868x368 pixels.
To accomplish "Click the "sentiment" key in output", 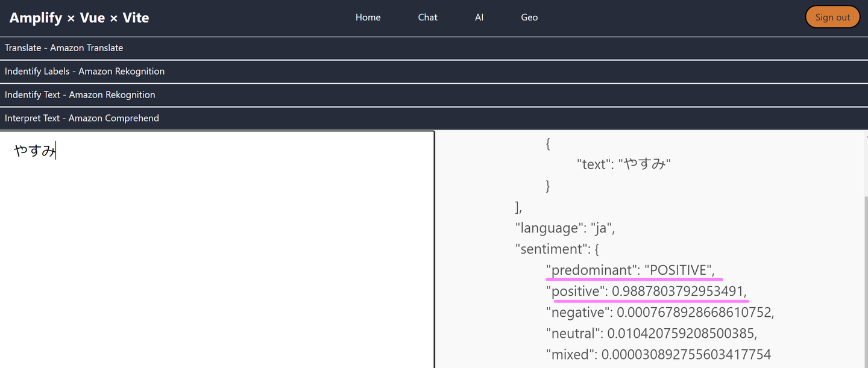I will [549, 249].
